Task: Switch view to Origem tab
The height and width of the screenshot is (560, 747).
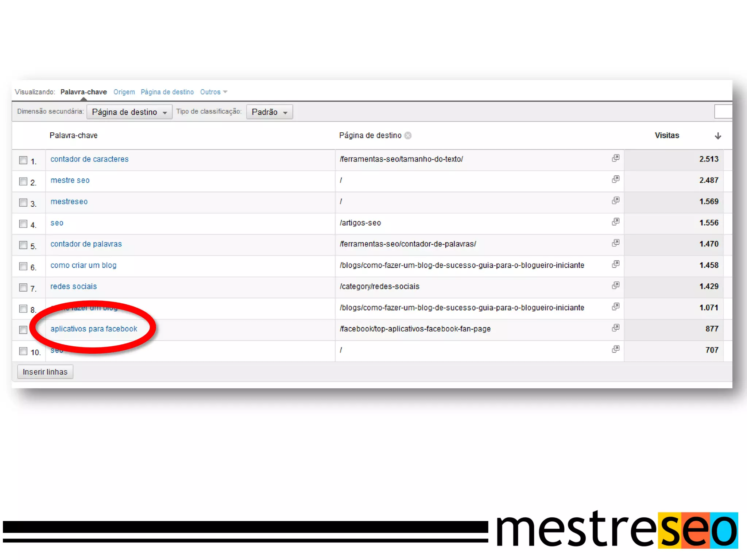Action: 124,92
